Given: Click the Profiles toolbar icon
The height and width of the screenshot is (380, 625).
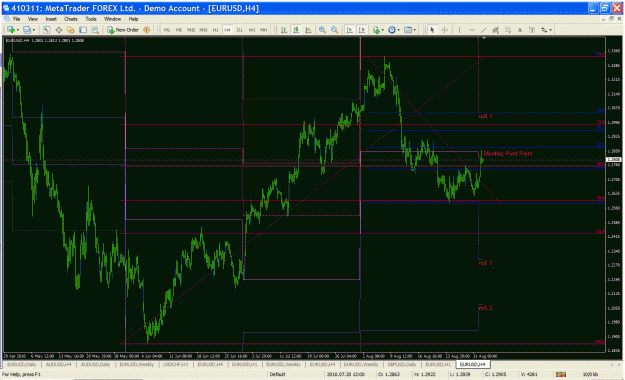Looking at the screenshot, I should click(x=27, y=30).
